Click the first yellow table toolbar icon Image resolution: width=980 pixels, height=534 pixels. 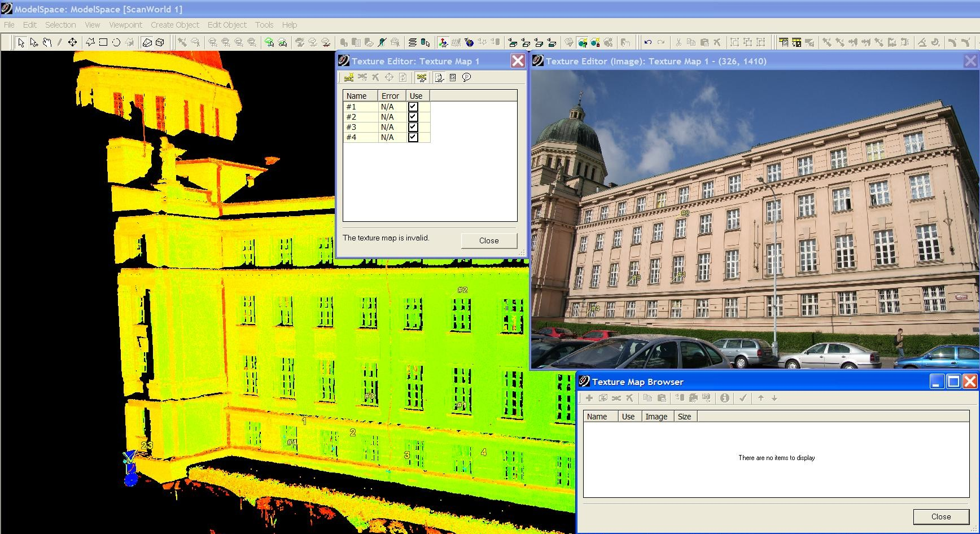point(784,42)
